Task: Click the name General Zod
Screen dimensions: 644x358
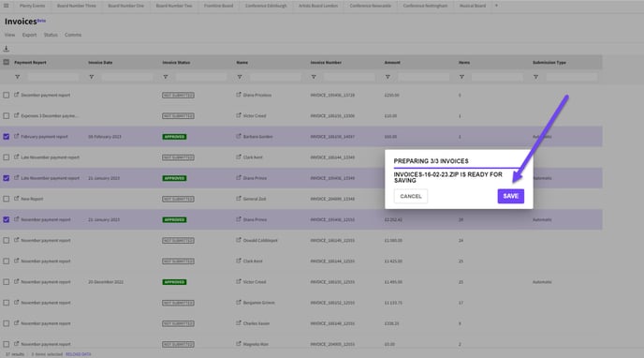Action: pos(255,199)
